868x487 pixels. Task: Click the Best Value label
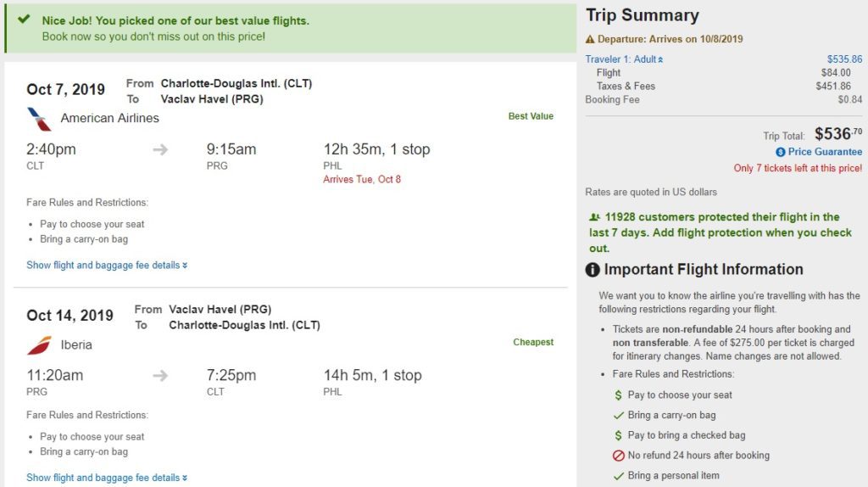click(x=531, y=116)
